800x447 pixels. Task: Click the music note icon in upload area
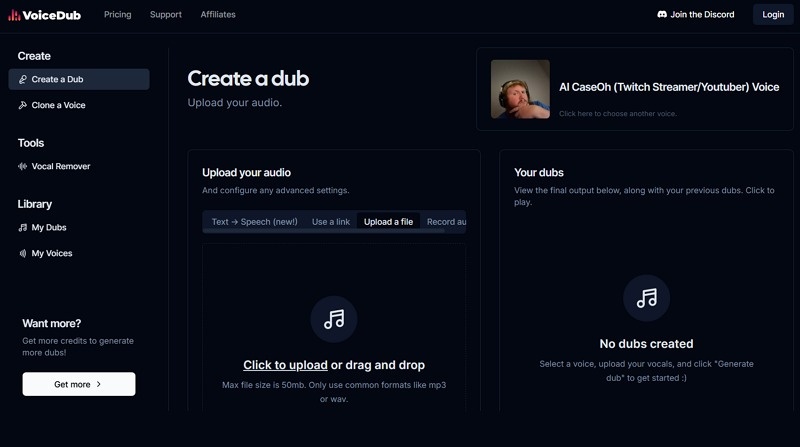(334, 319)
